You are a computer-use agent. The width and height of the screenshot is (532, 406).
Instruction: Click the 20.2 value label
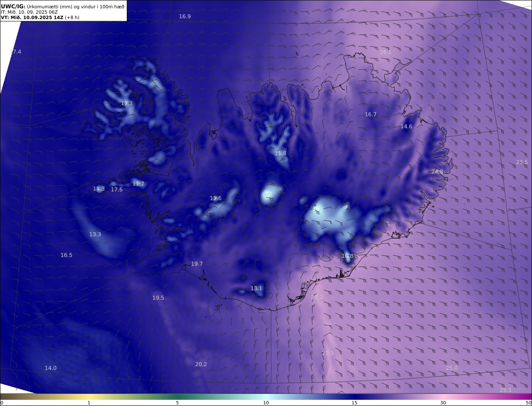point(201,364)
